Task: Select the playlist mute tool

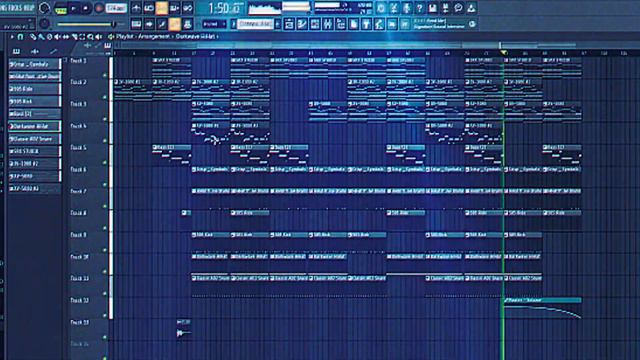Action: tap(58, 37)
